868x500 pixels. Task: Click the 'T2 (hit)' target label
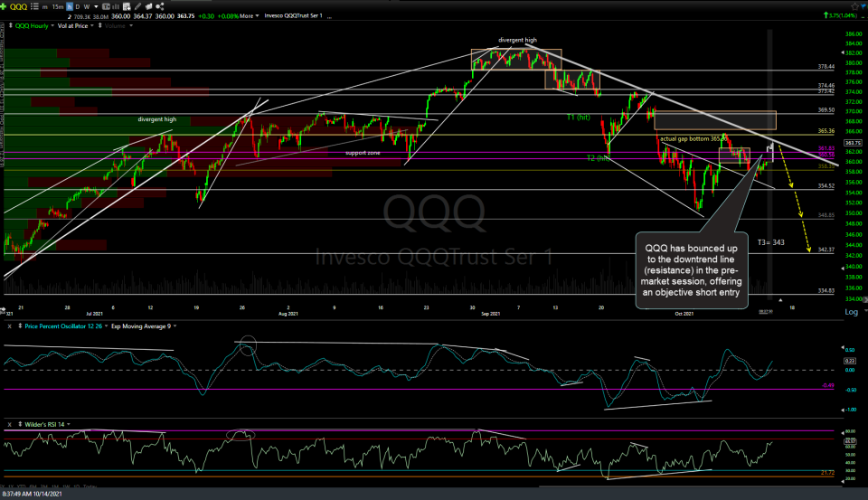point(599,158)
